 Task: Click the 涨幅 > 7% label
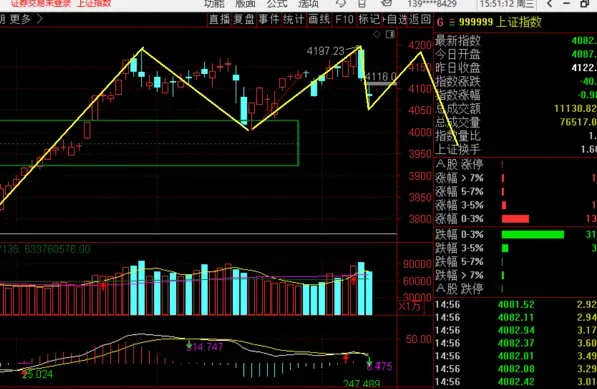click(x=459, y=178)
